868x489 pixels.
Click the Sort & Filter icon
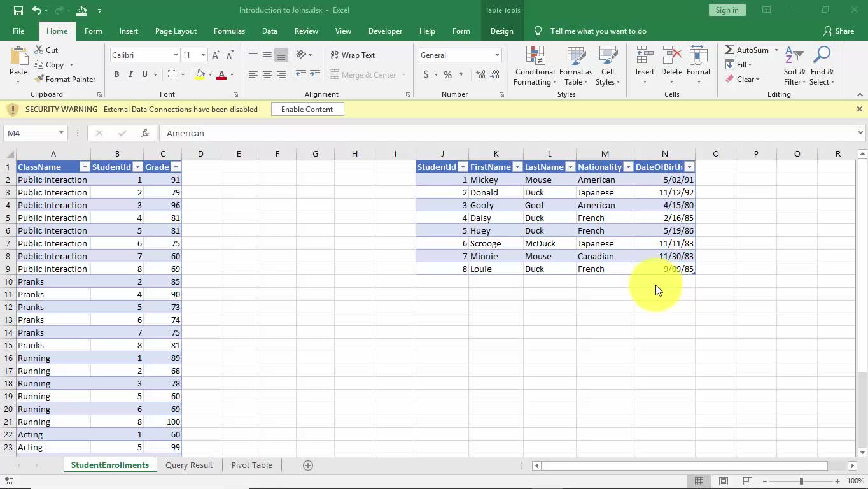pyautogui.click(x=794, y=66)
